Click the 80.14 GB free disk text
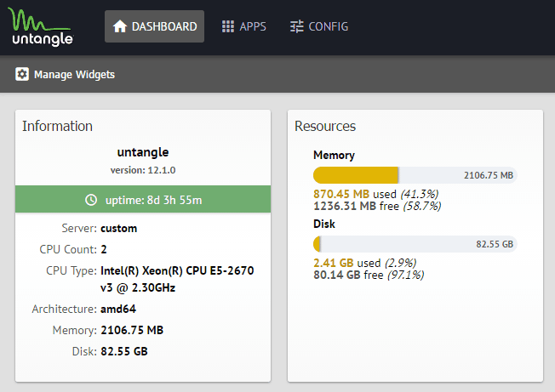Image resolution: width=555 pixels, height=392 pixels. (x=349, y=275)
